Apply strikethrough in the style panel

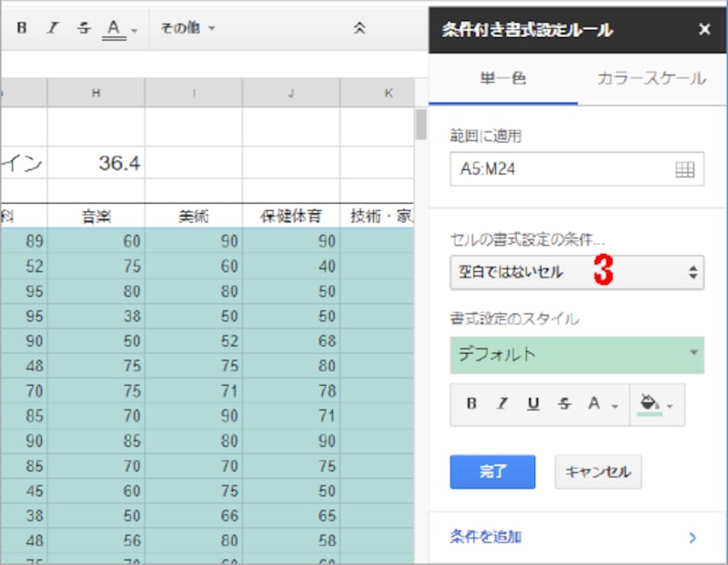(564, 404)
